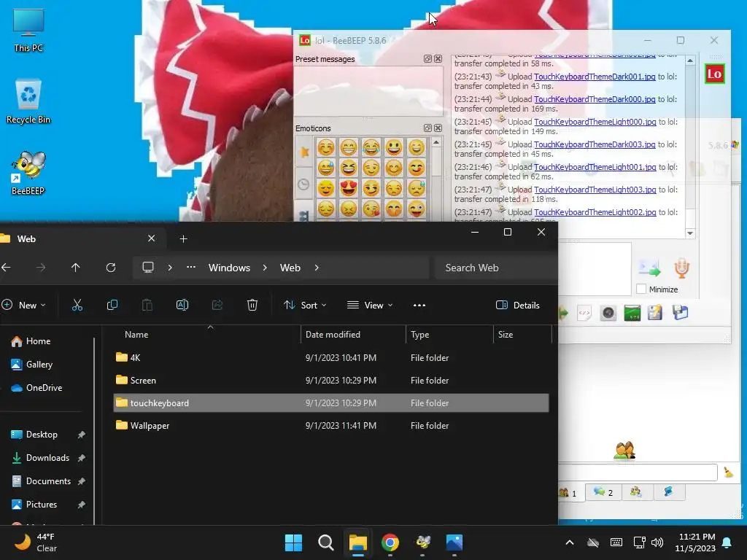Open the TouchKeyboardThemeLight003.jpg link
Screen dimensions: 747x560
595,190
